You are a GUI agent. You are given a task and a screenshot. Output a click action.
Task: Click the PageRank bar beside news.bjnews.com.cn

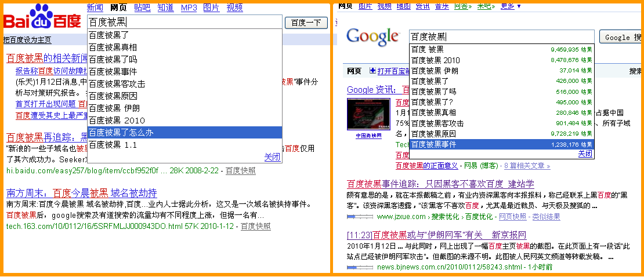tap(360, 267)
